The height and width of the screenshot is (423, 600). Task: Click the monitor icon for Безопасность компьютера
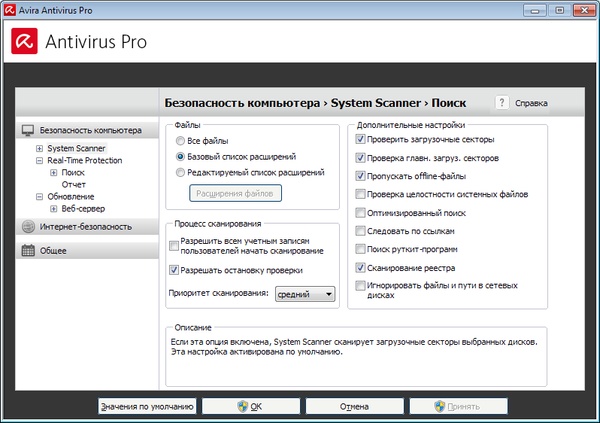click(29, 130)
